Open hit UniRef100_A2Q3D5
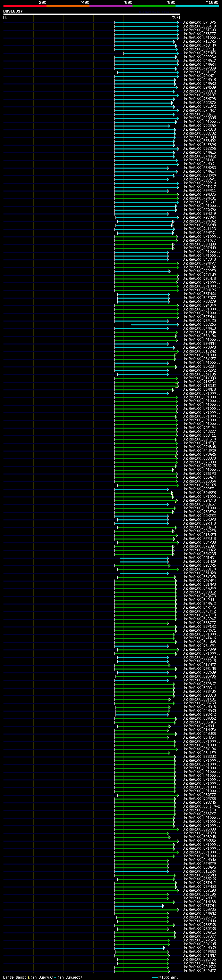Screen dimensions: 222x980 pos(199,118)
